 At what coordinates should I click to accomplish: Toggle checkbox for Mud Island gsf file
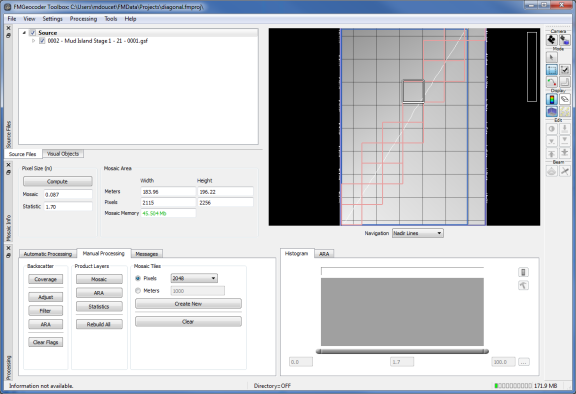(42, 41)
